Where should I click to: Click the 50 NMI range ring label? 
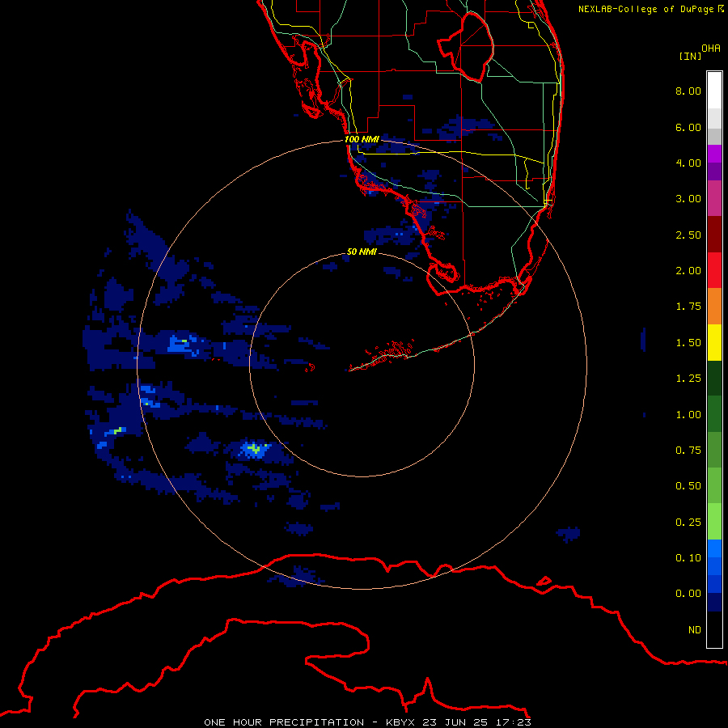pyautogui.click(x=362, y=252)
